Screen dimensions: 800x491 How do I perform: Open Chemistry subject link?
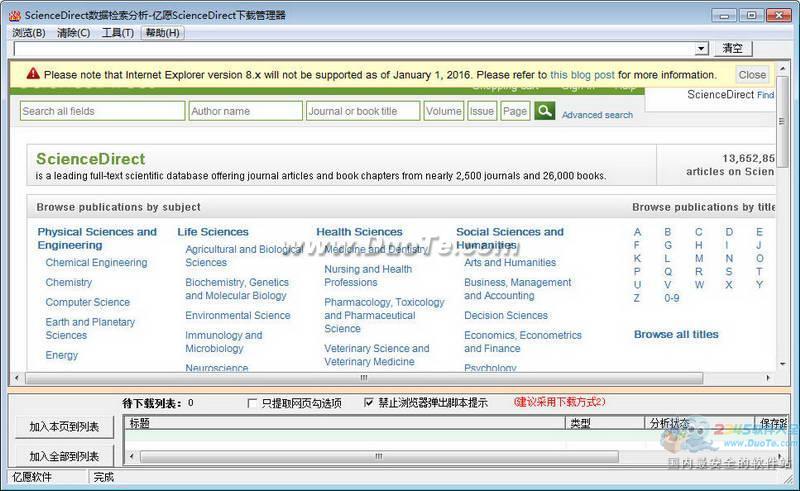pyautogui.click(x=69, y=282)
